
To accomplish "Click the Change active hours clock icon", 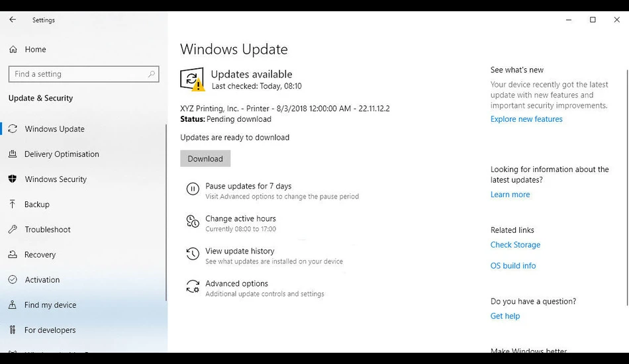I will coord(193,221).
